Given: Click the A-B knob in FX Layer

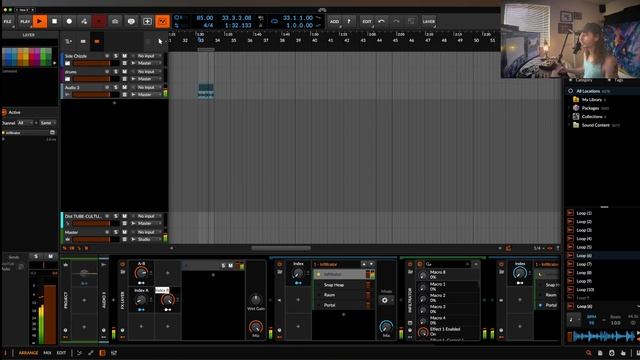Looking at the screenshot, I should pos(141,273).
